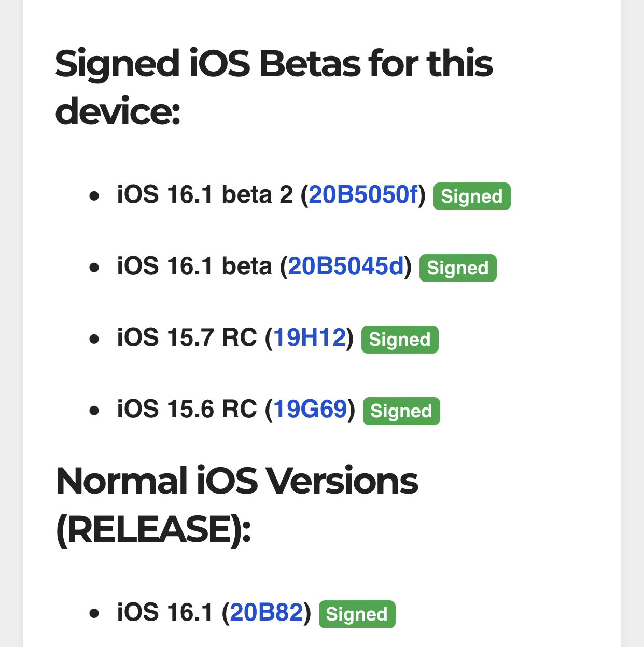Click the bullet before iOS 16.1 beta 2
Screen dimensions: 644x647
pyautogui.click(x=94, y=196)
